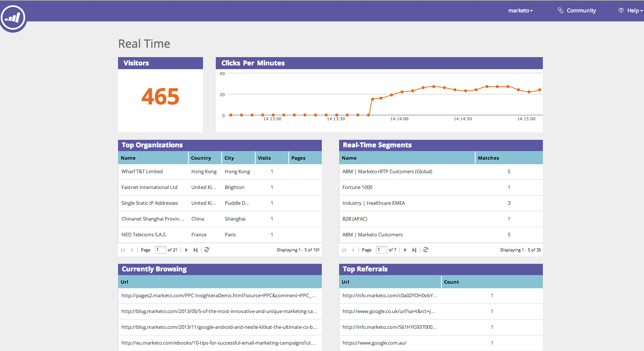Click the Shanghai city cell

click(235, 219)
